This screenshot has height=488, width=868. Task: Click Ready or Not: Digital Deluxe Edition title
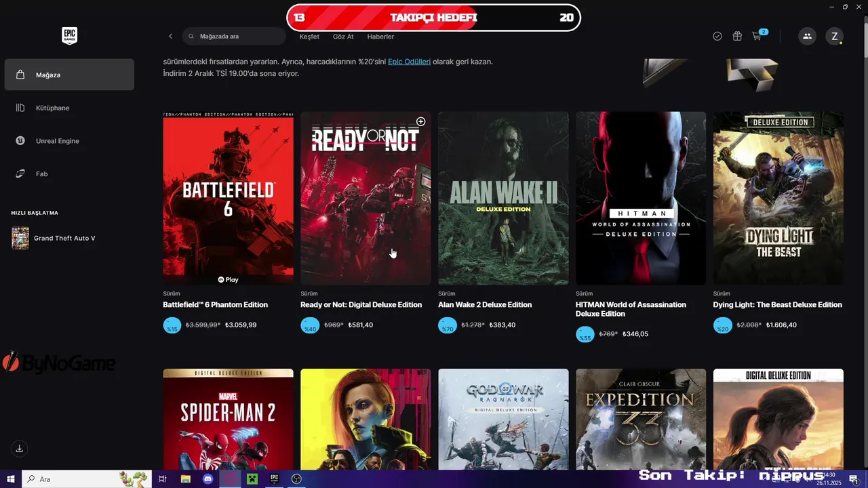pyautogui.click(x=361, y=305)
